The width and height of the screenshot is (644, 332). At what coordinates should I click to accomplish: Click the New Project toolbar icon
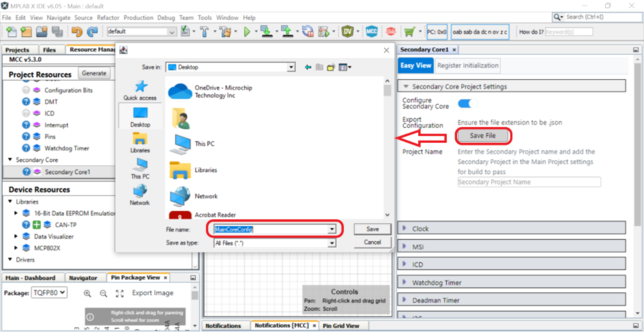27,31
